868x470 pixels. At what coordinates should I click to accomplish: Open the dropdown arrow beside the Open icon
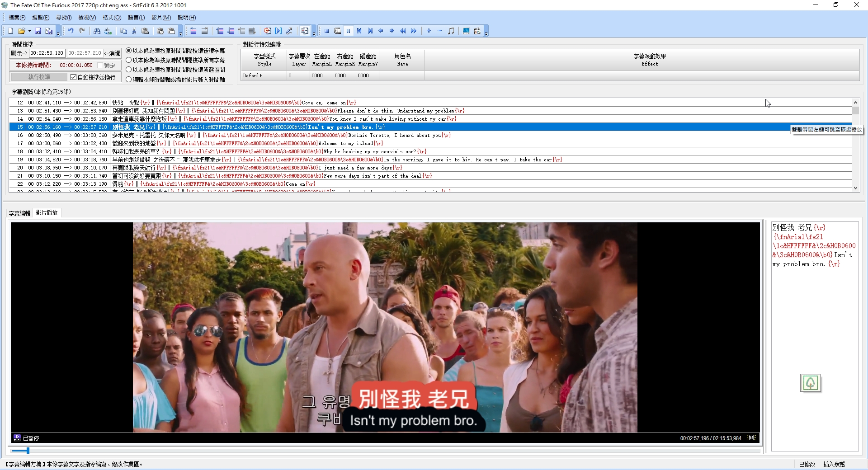29,31
